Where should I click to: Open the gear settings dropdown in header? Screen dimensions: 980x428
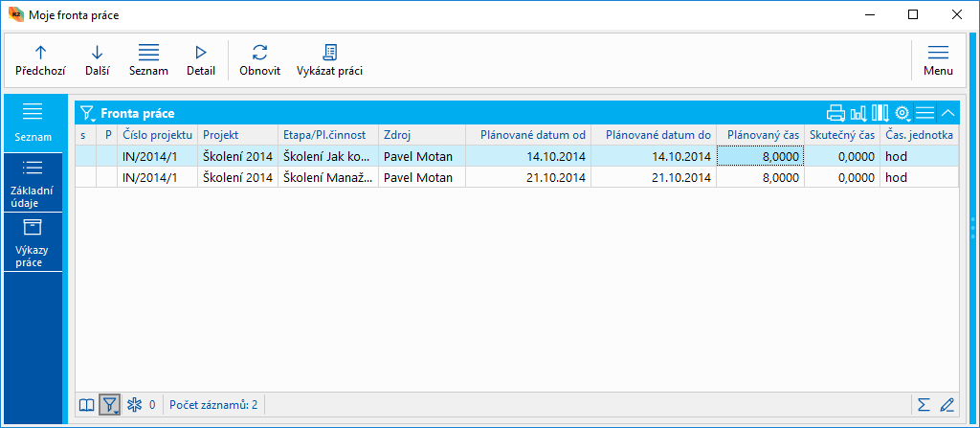(x=902, y=113)
